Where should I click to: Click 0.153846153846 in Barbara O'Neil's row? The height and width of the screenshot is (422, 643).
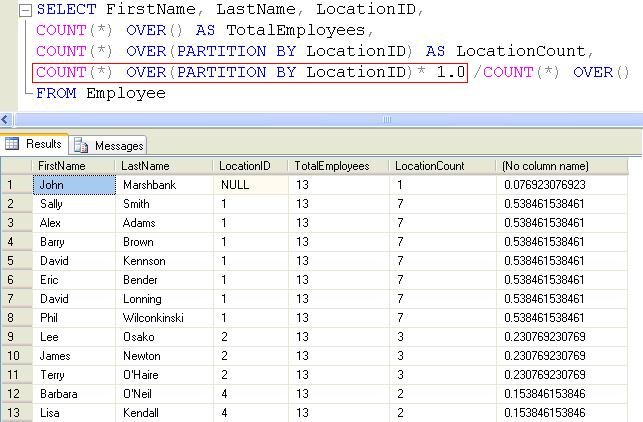pyautogui.click(x=562, y=394)
